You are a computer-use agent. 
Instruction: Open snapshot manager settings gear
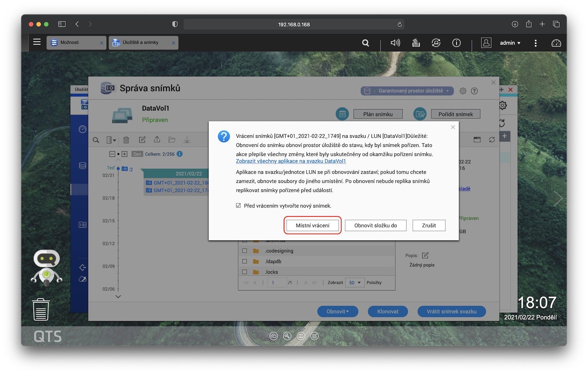tap(463, 91)
